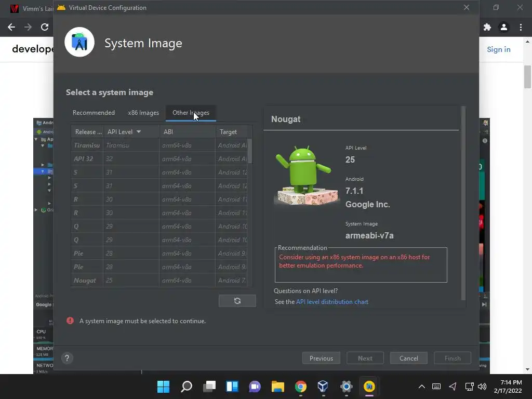Screen dimensions: 532x399
Task: Click the Next button
Action: coord(365,358)
